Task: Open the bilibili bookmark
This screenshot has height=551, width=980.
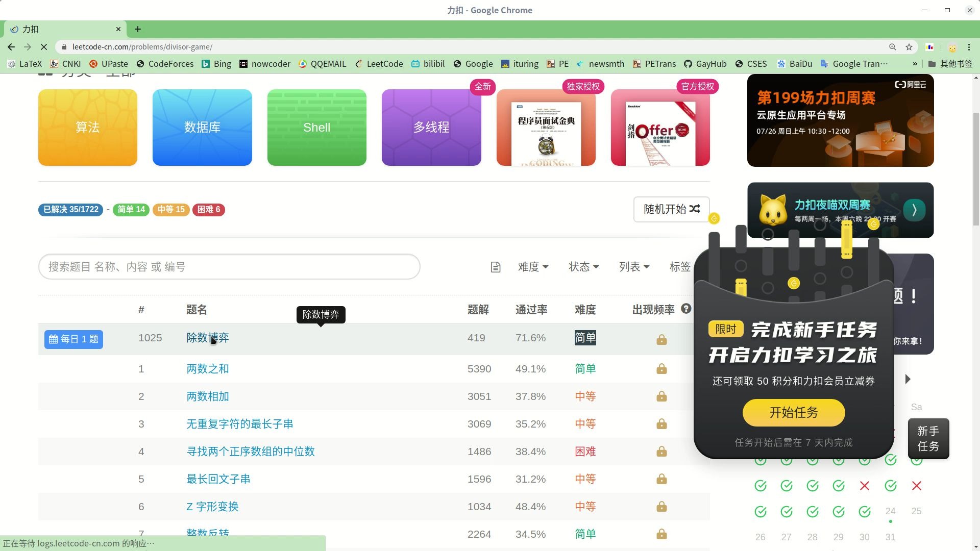Action: 433,64
